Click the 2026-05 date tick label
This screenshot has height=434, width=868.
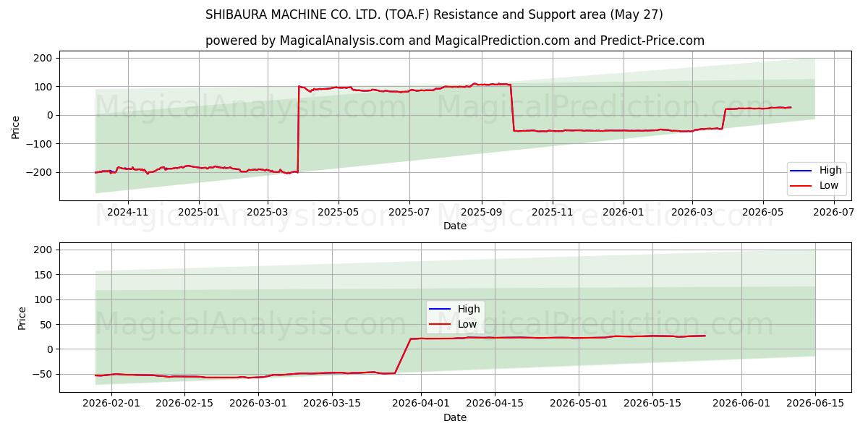point(762,212)
